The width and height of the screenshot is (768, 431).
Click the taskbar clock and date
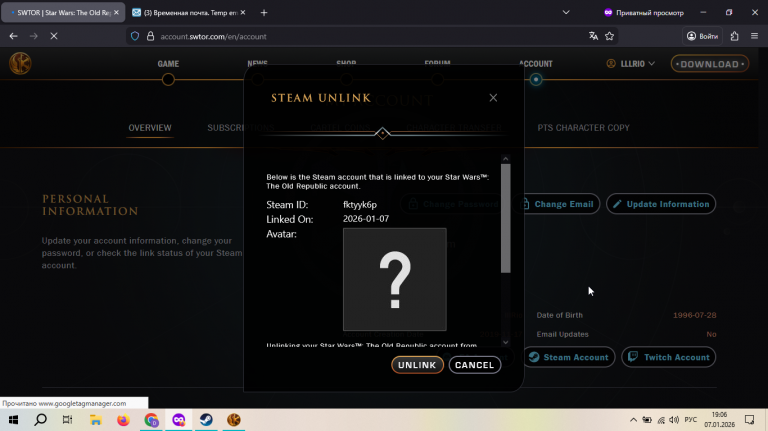720,420
